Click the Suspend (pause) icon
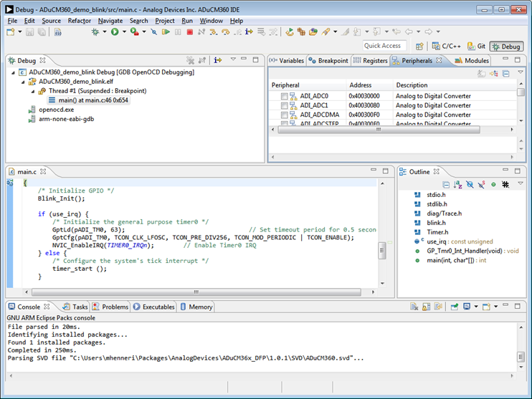This screenshot has height=399, width=532. [x=178, y=32]
